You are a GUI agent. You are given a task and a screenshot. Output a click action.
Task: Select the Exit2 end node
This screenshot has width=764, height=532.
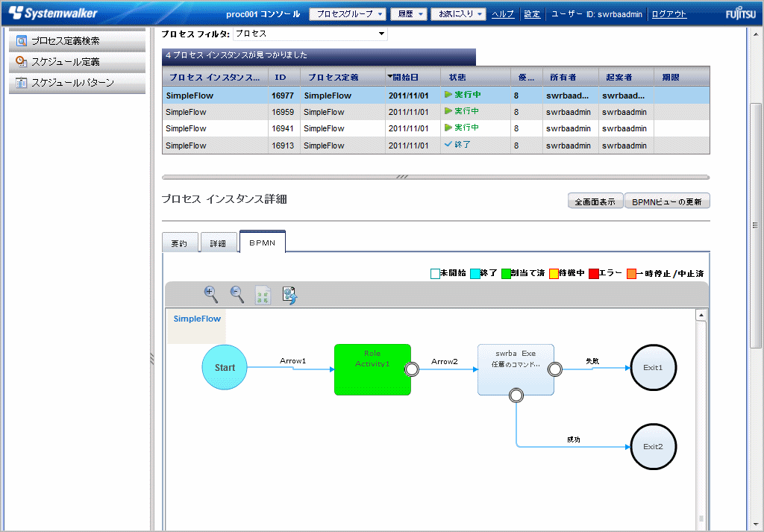coord(653,446)
